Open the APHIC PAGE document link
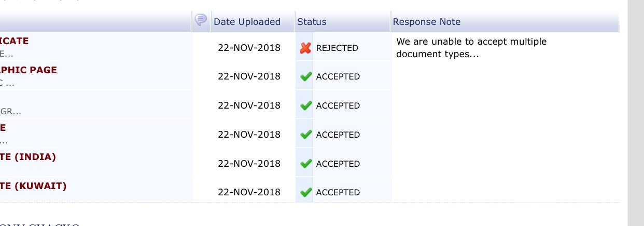 [29, 70]
